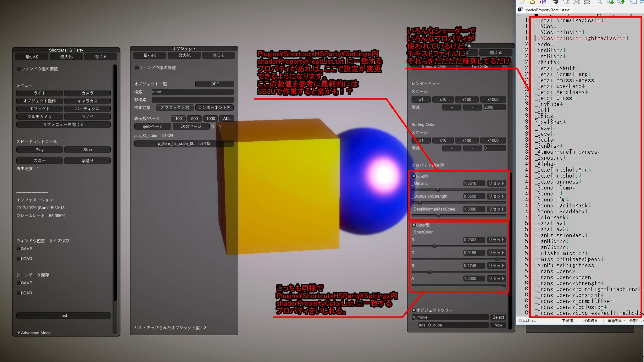The width and height of the screenshot is (644, 362).
Task: Collapse the Color型 property section
Action: click(414, 225)
